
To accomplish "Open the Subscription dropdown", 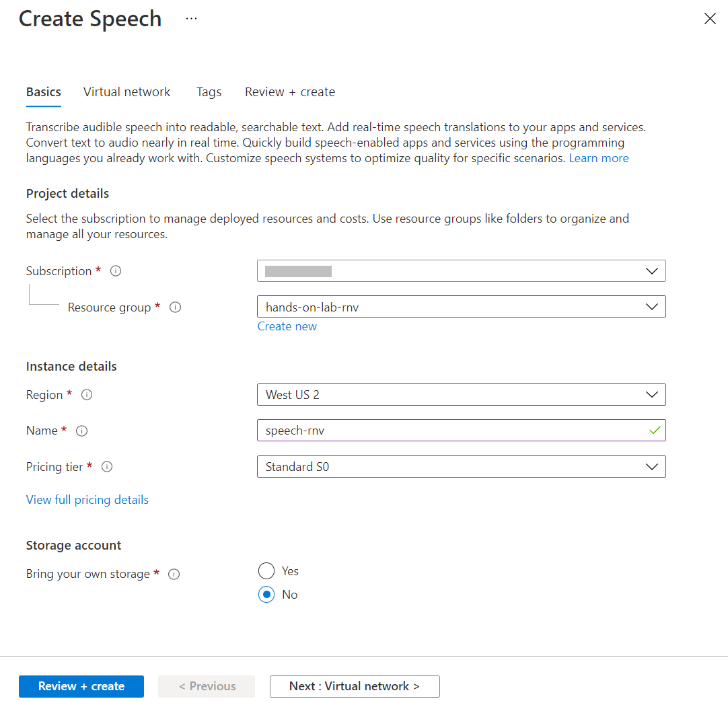I will coord(462,271).
